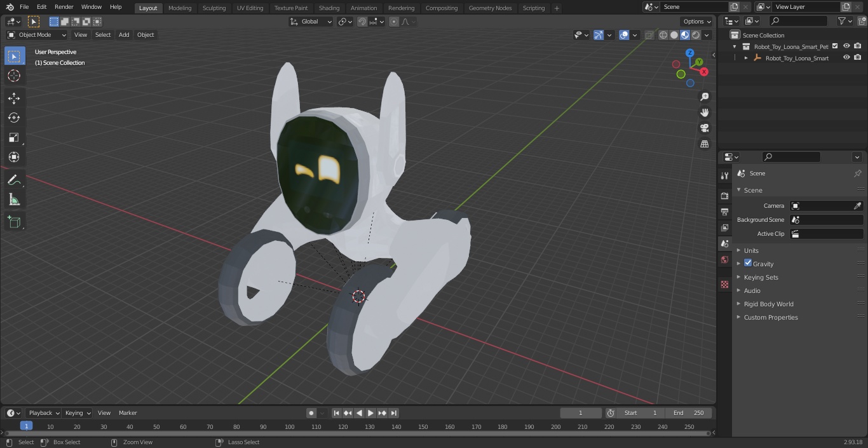
Task: Jump to the end frame
Action: [394, 413]
